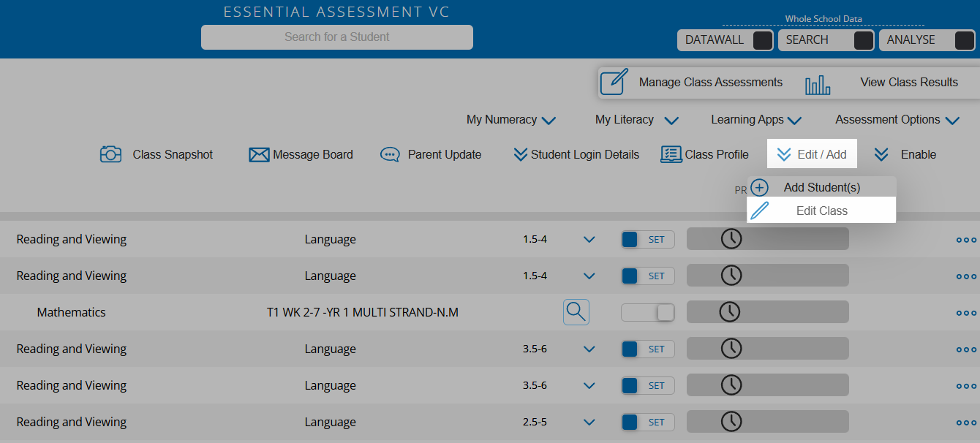Open Manage Class Assessments pencil icon
This screenshot has height=443, width=980.
click(x=614, y=82)
